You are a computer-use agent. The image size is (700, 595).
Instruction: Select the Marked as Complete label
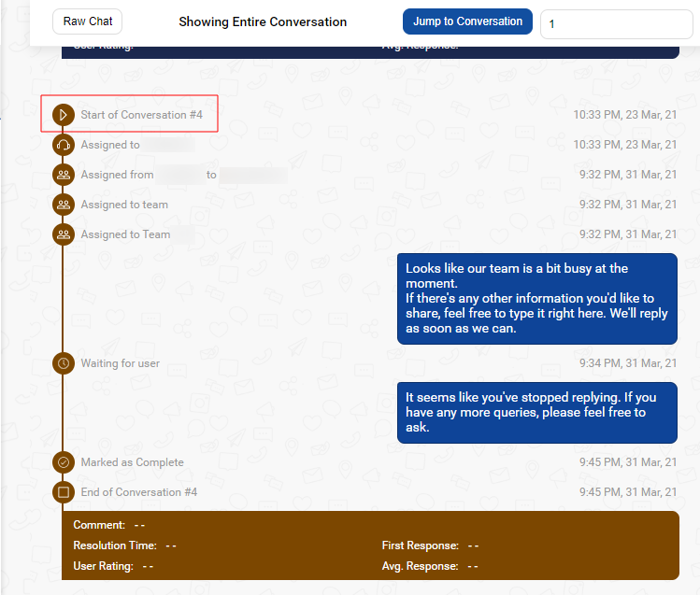point(132,462)
